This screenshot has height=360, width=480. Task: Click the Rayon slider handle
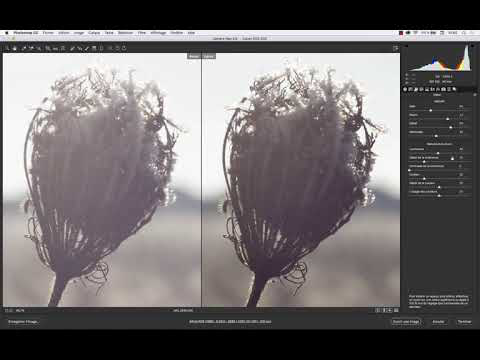click(x=448, y=119)
